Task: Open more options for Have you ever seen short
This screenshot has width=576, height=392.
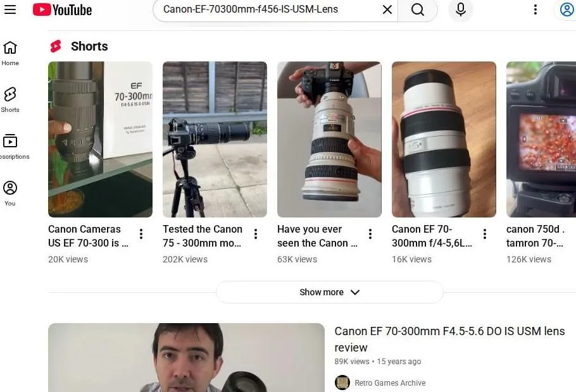Action: (370, 234)
